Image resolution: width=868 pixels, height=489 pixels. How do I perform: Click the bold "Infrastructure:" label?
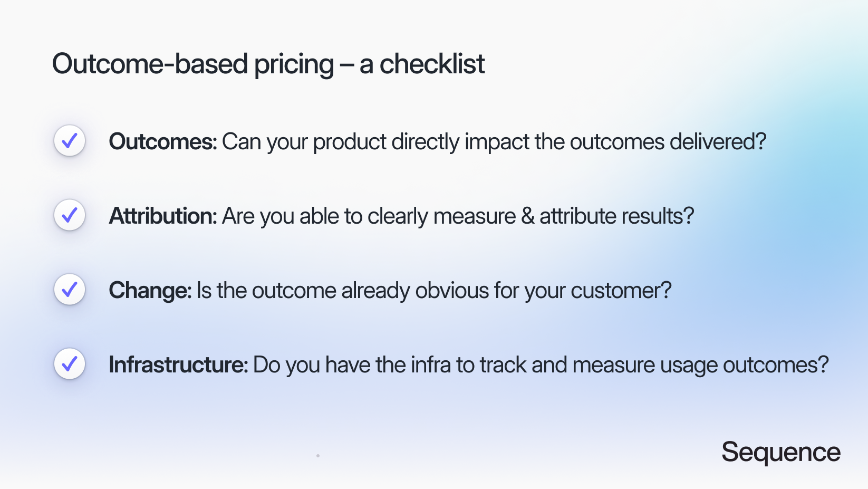coord(178,365)
